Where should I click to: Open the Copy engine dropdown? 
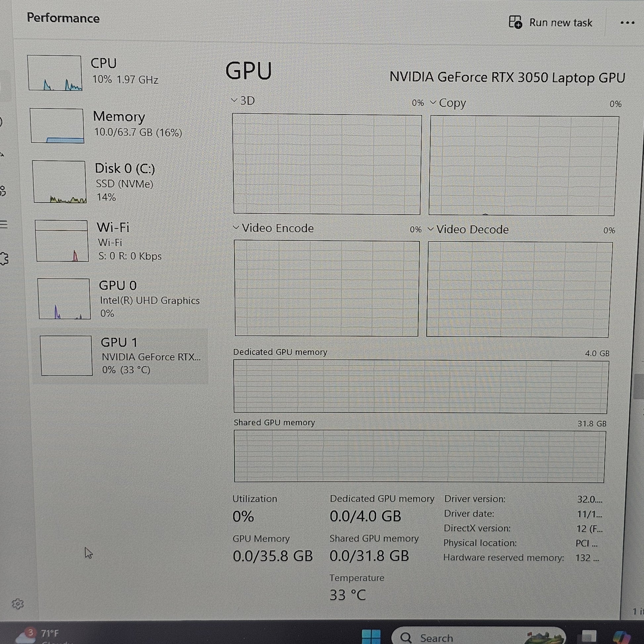448,103
